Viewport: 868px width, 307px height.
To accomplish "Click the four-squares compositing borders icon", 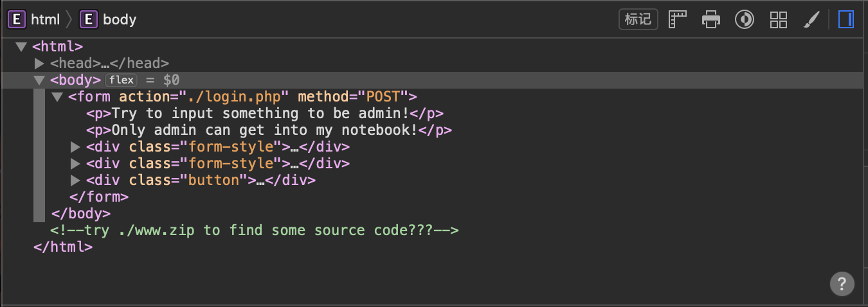I will point(779,19).
